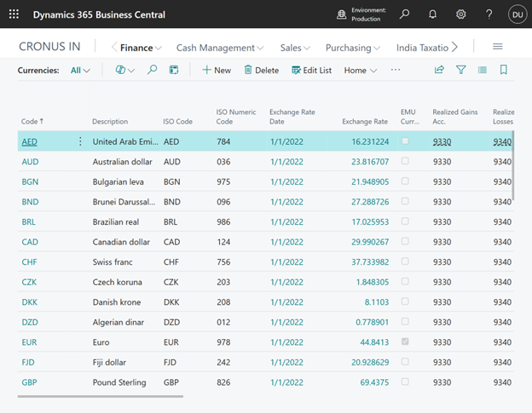Select the Algerian dinar description cell

coord(119,322)
